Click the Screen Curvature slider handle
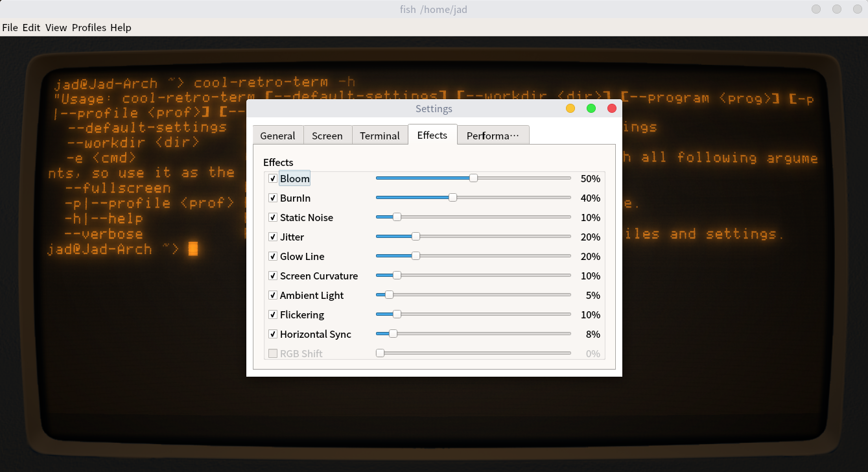 click(397, 276)
